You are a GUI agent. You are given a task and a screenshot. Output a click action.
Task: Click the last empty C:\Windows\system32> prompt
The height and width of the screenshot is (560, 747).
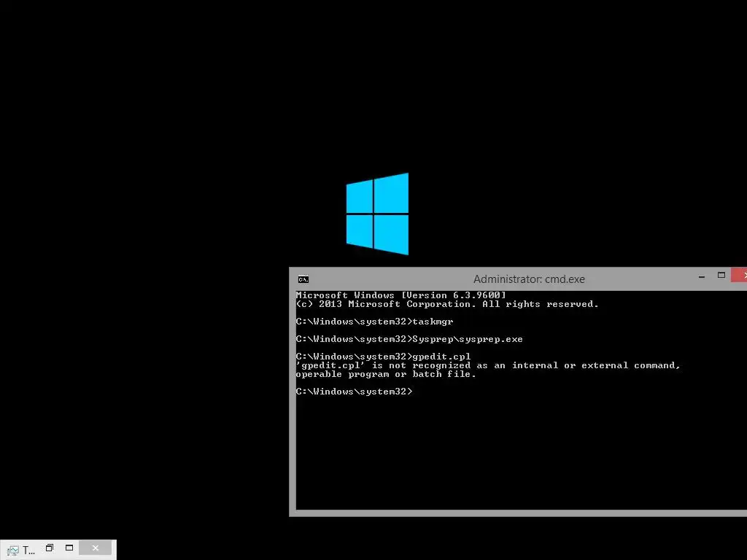point(354,392)
